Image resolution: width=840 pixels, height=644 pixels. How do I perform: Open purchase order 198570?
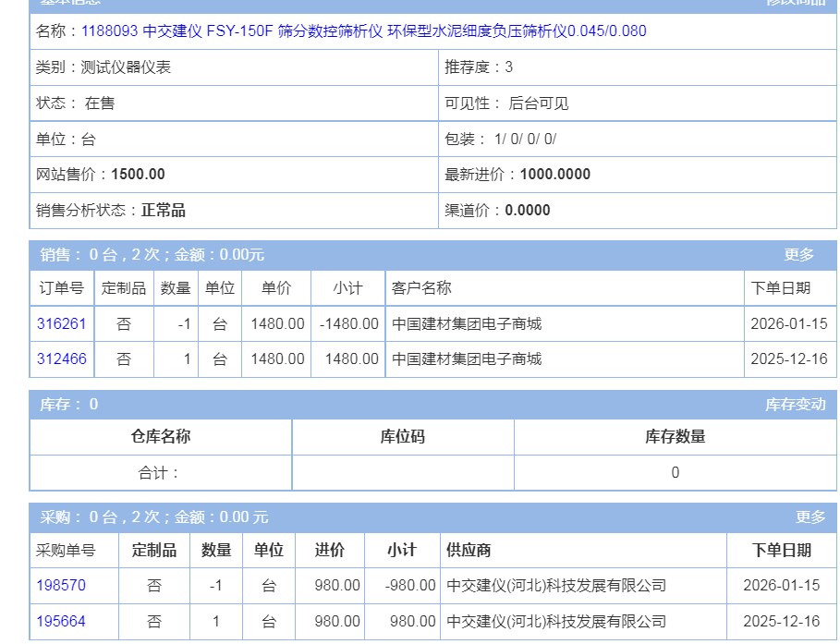tap(61, 586)
